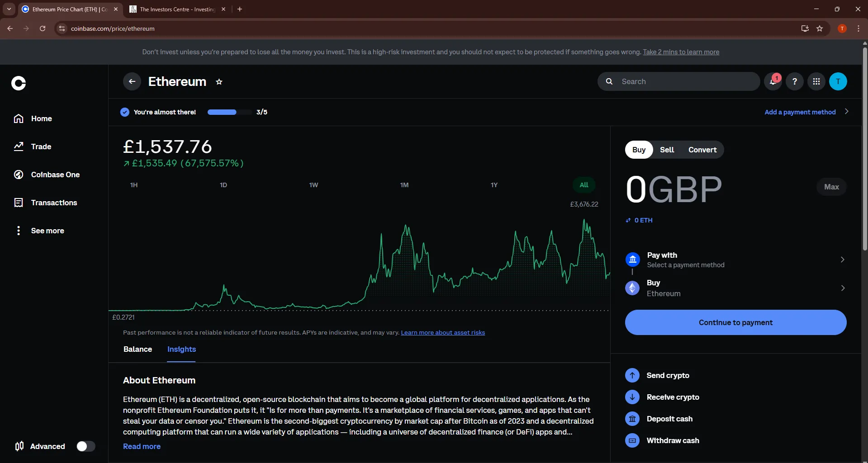Viewport: 868px width, 463px height.
Task: Star Ethereum to add to watchlist
Action: point(219,82)
